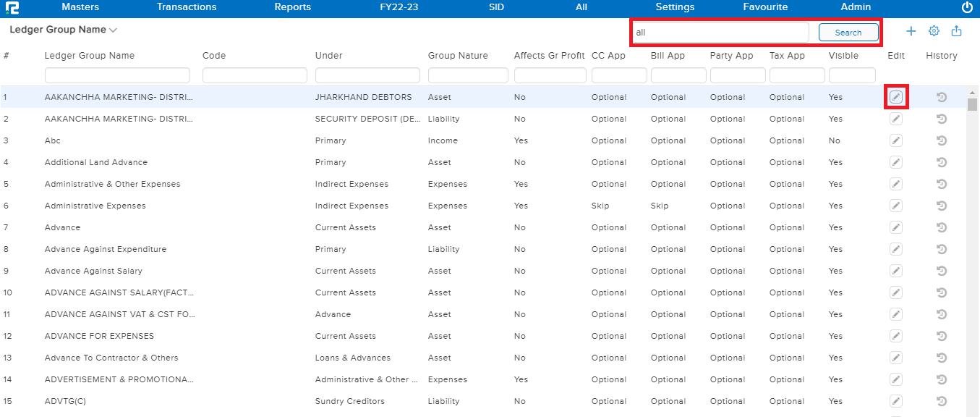Open history for Advance Against Salary
The width and height of the screenshot is (980, 417).
[x=942, y=271]
